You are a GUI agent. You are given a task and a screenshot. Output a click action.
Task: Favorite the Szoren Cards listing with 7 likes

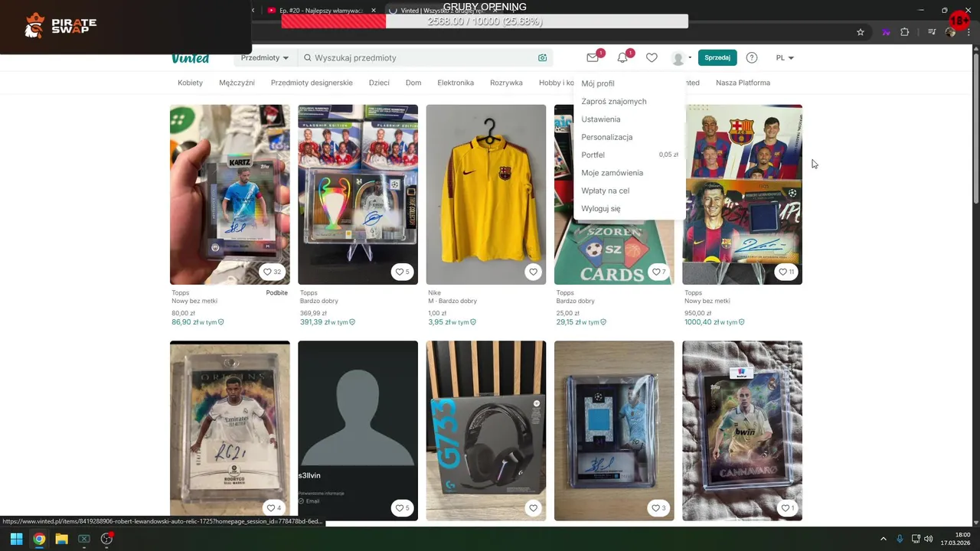(x=658, y=272)
